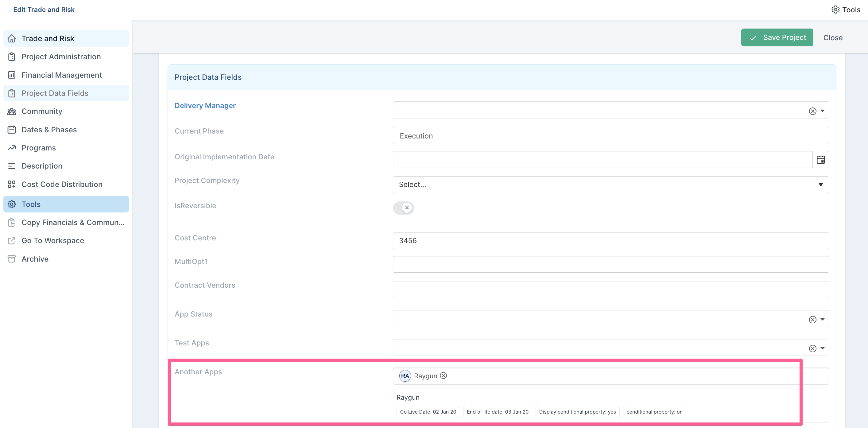Click the external link icon beside Go To Workspace
Viewport: 868px width, 428px height.
12,241
